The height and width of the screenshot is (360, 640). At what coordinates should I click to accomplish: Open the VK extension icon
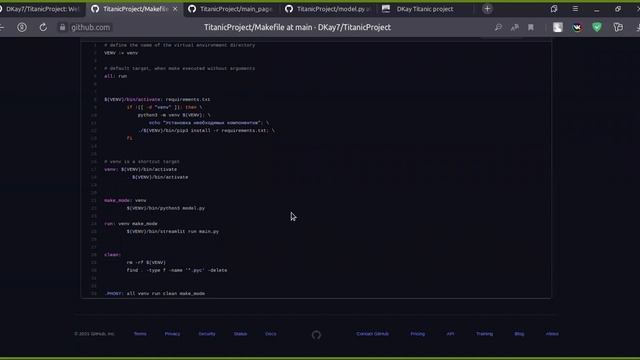pyautogui.click(x=577, y=27)
